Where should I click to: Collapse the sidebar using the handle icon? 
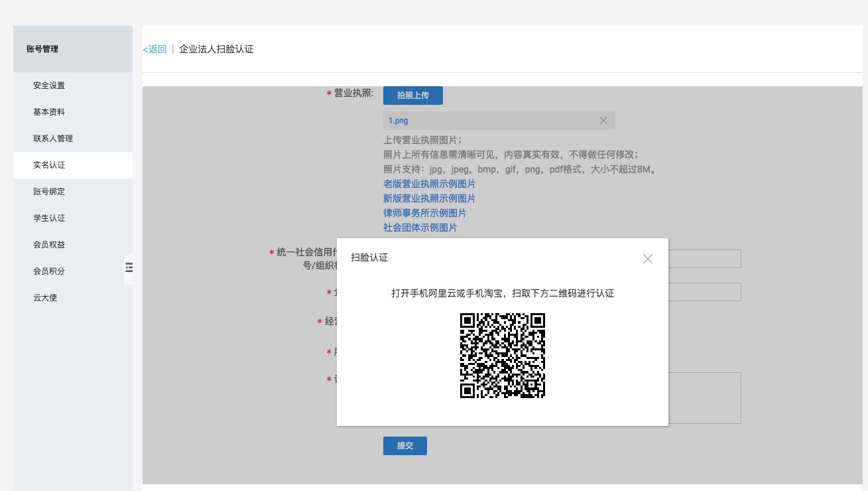tap(129, 267)
